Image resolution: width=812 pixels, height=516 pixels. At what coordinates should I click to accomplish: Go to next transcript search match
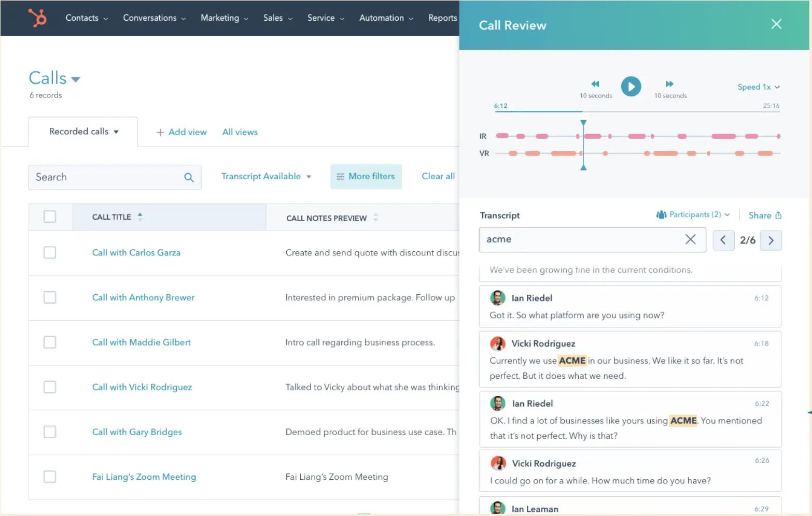(x=771, y=240)
